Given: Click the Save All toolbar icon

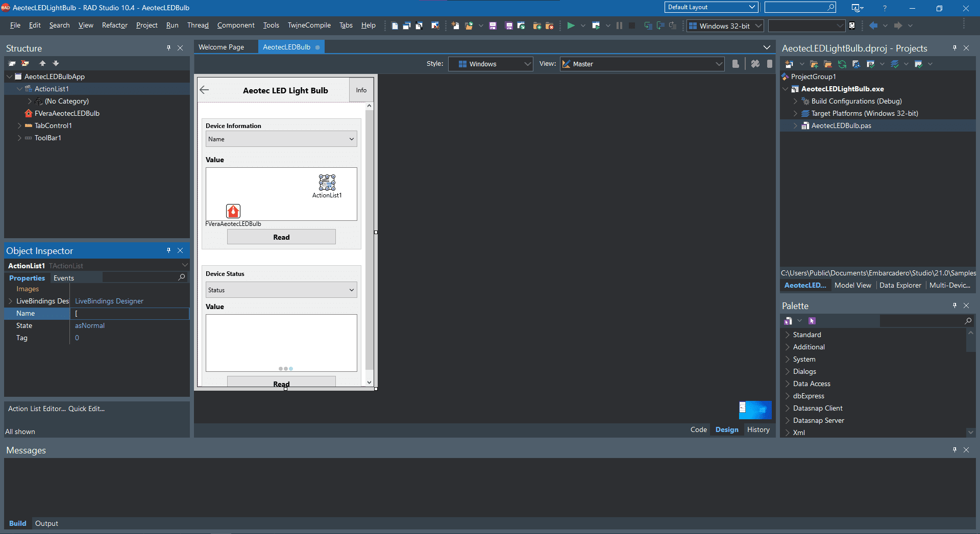Looking at the screenshot, I should coord(509,26).
